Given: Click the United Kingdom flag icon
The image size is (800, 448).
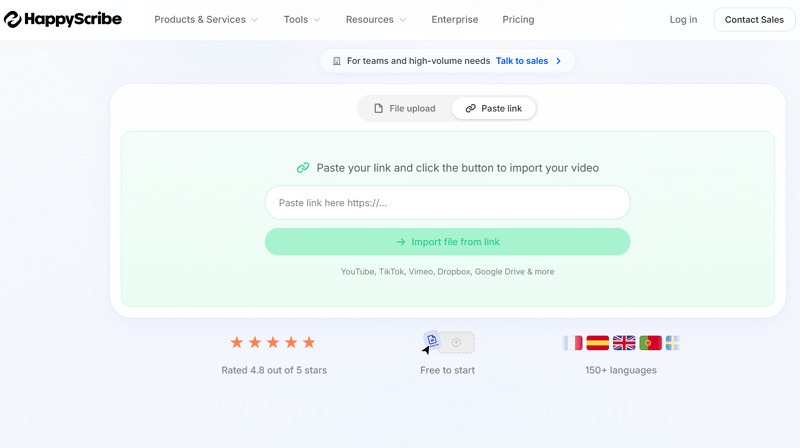Looking at the screenshot, I should [624, 342].
